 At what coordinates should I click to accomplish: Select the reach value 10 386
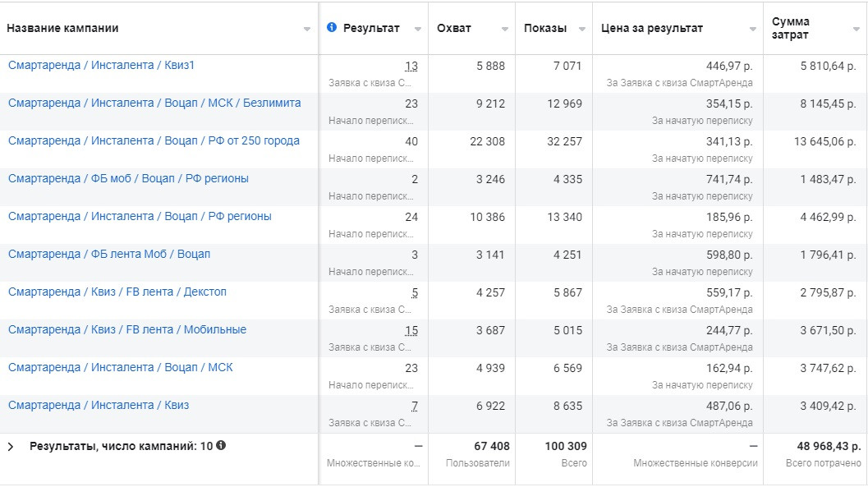pyautogui.click(x=487, y=218)
